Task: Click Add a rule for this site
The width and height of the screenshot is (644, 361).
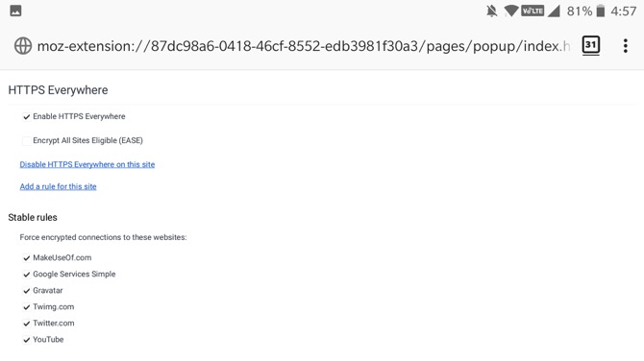Action: point(58,186)
